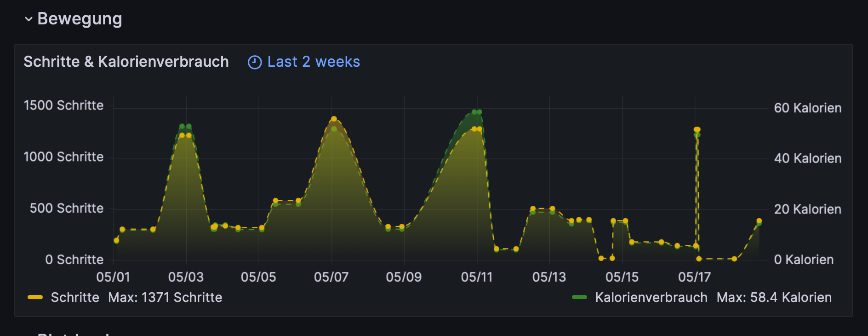This screenshot has width=868, height=336.
Task: Click the 05/07 x-axis label
Action: pyautogui.click(x=331, y=277)
